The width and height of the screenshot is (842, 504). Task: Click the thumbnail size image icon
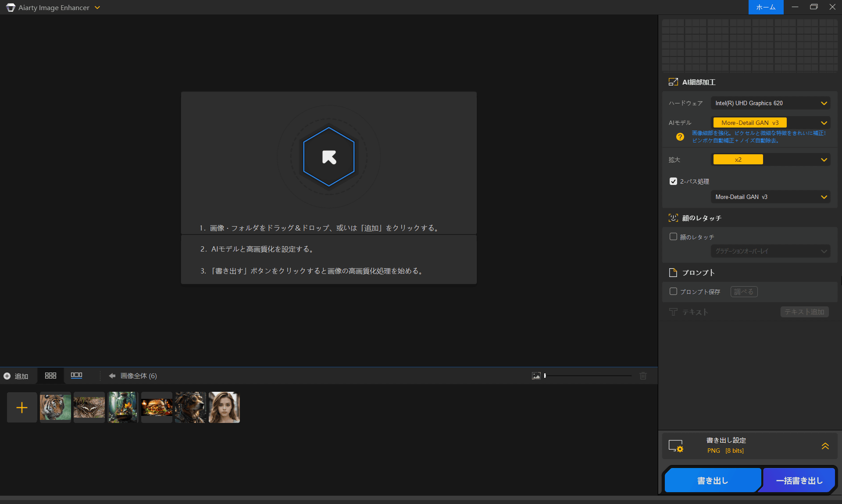coord(536,376)
